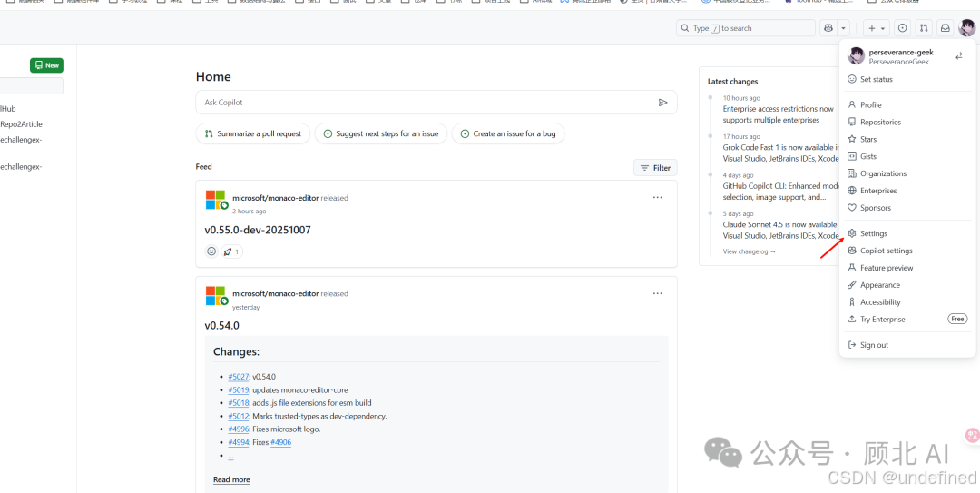The image size is (980, 493).
Task: Expand the Copilot dropdown arrow in header
Action: (x=844, y=28)
